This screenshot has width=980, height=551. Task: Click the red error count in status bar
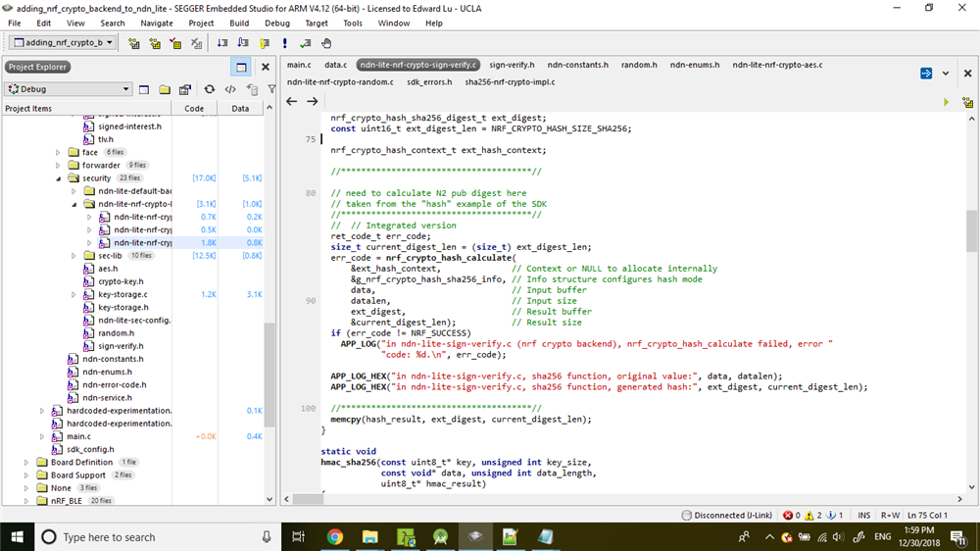tap(791, 516)
